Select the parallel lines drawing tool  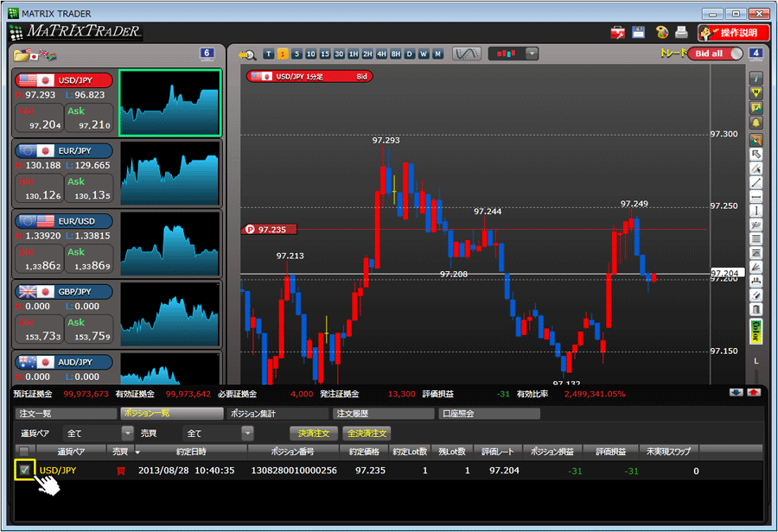tap(756, 239)
